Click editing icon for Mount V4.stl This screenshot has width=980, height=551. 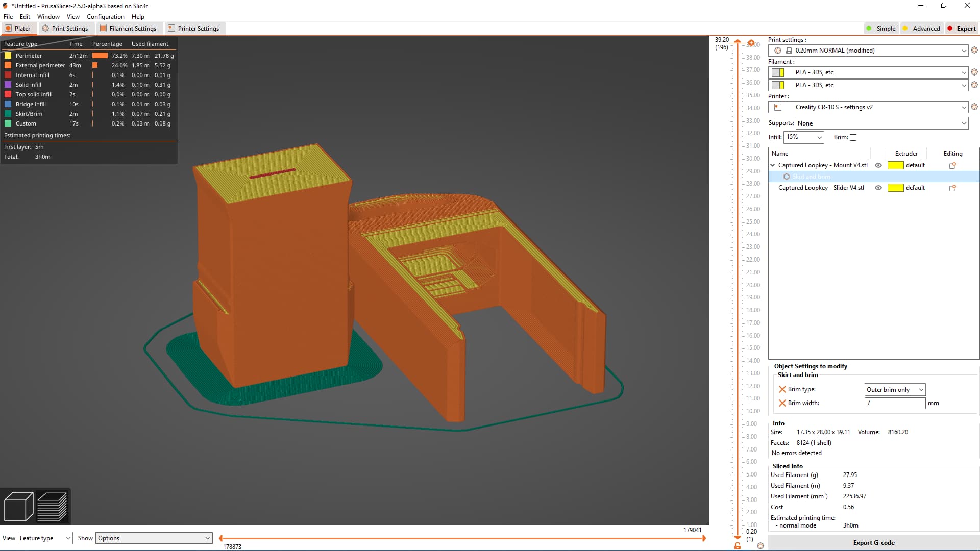952,165
